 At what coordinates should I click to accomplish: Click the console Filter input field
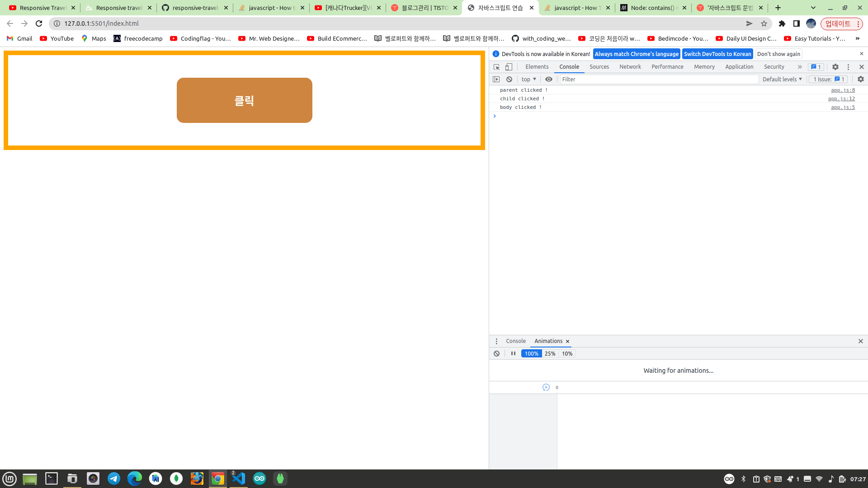click(x=658, y=79)
